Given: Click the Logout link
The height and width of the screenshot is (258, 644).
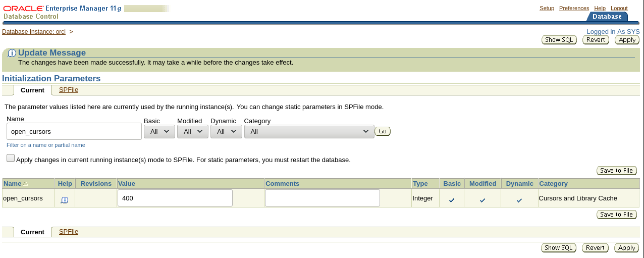Looking at the screenshot, I should tap(619, 8).
